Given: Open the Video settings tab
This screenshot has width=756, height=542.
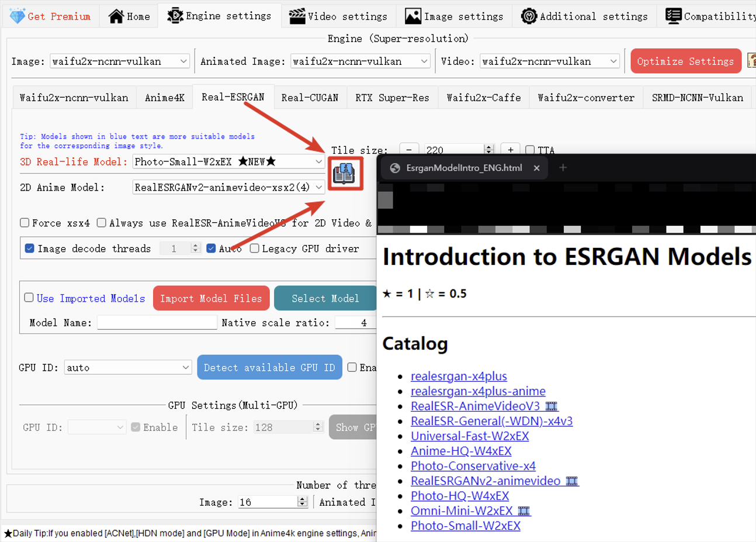Looking at the screenshot, I should (x=338, y=16).
